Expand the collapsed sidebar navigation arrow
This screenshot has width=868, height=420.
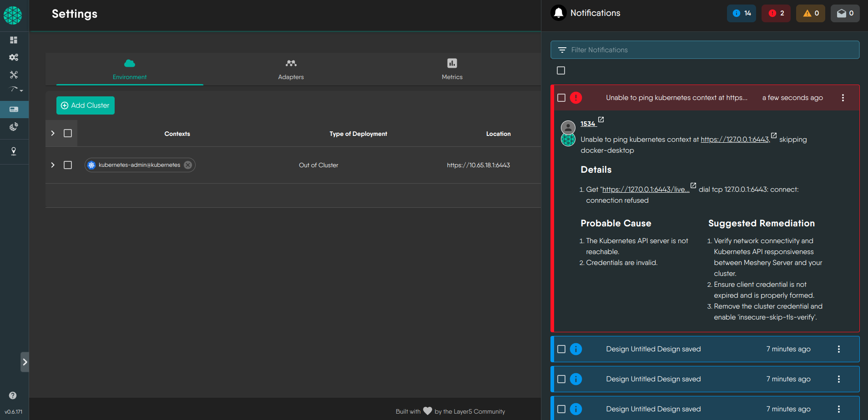click(25, 362)
